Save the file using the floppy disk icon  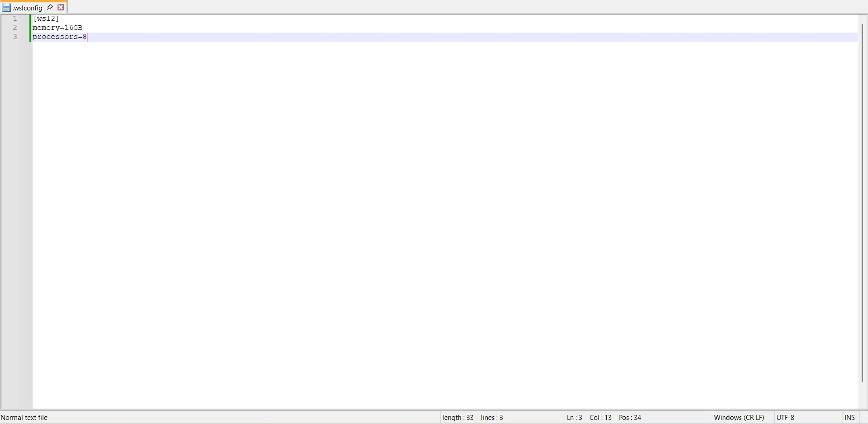click(6, 7)
